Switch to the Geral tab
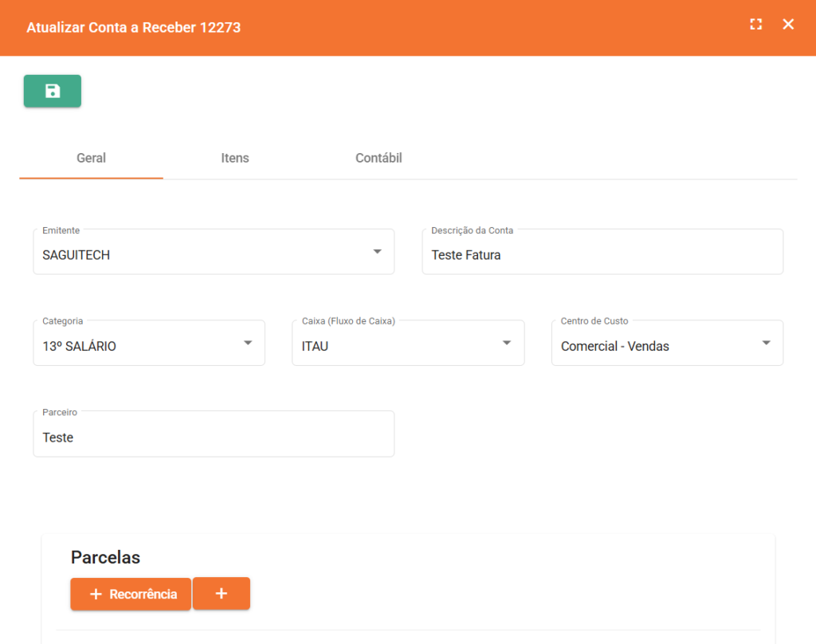Viewport: 816px width, 644px height. (91, 158)
